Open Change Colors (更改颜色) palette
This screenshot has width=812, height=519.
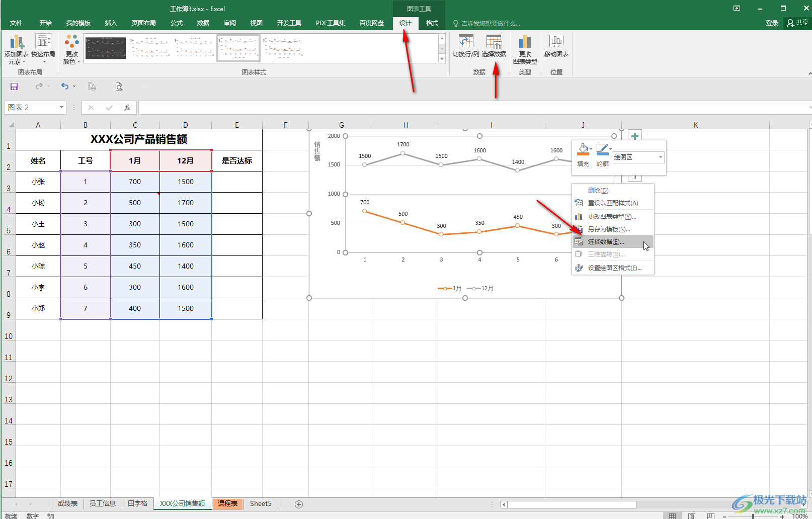click(72, 49)
